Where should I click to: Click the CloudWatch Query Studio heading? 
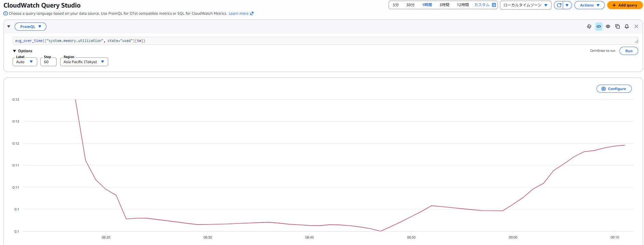click(x=42, y=5)
